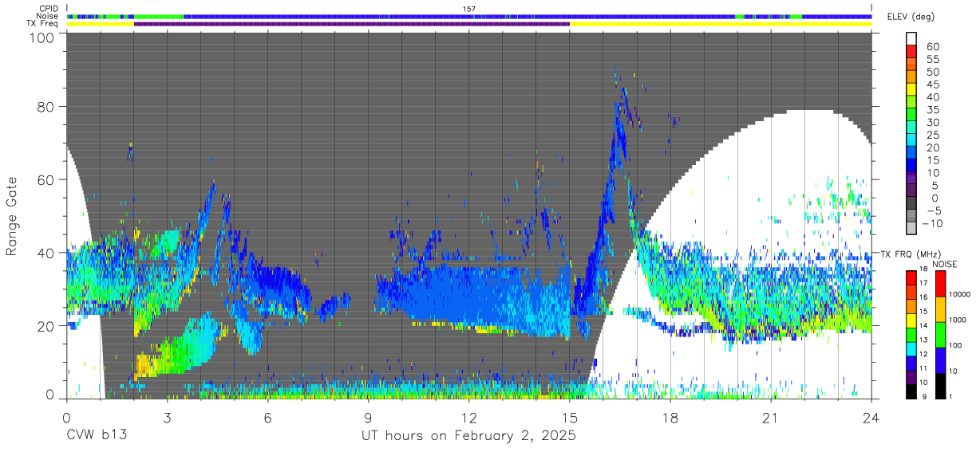Click the TX FRQ colorbar label "13"
Image resolution: width=980 pixels, height=452 pixels.
[923, 340]
